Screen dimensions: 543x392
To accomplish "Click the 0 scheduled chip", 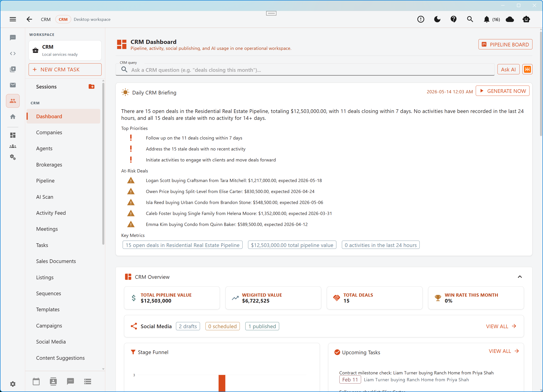I will point(222,326).
